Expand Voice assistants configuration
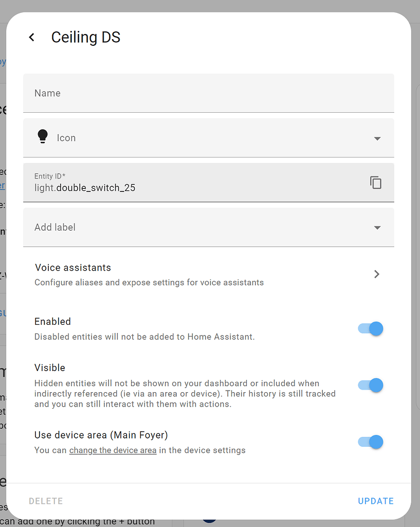Image resolution: width=420 pixels, height=527 pixels. pyautogui.click(x=206, y=274)
